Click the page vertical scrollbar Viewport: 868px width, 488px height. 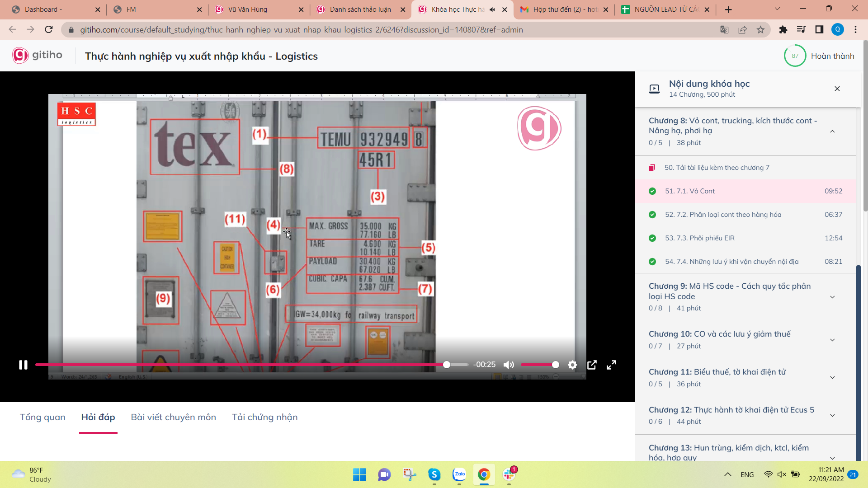pos(865,126)
